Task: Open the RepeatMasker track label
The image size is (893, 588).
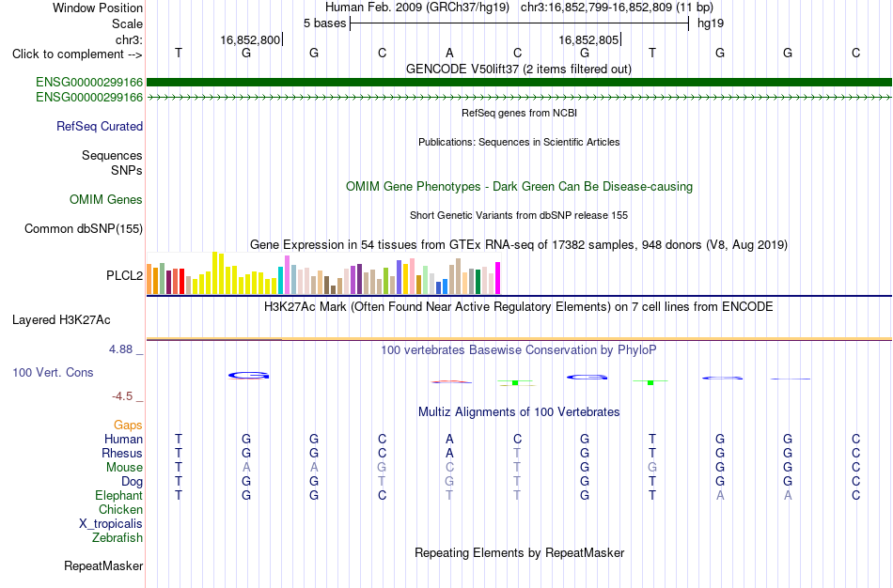Action: 103,565
